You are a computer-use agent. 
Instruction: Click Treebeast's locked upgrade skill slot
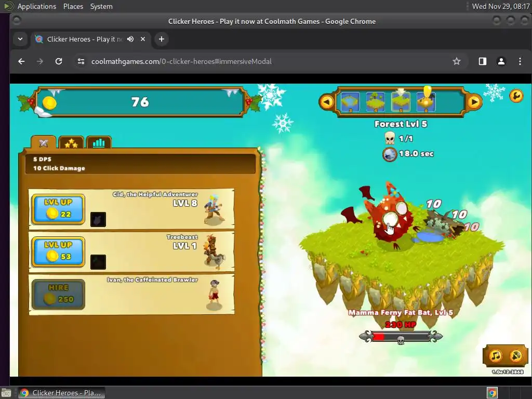pyautogui.click(x=98, y=262)
